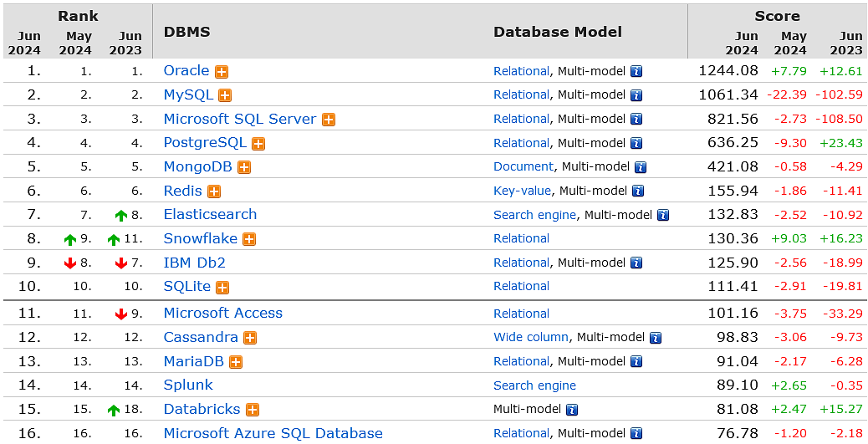Select the -108.50 change in SQL Server row
Image resolution: width=868 pixels, height=444 pixels.
[839, 119]
